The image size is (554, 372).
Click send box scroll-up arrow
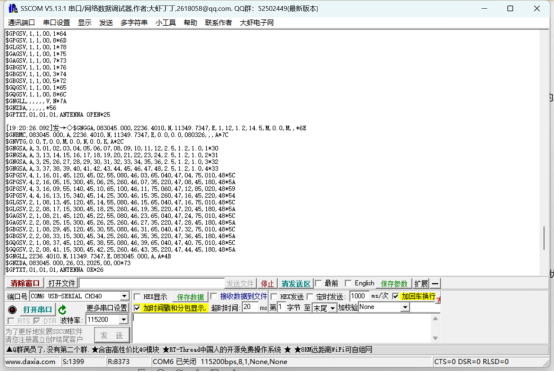click(x=435, y=319)
